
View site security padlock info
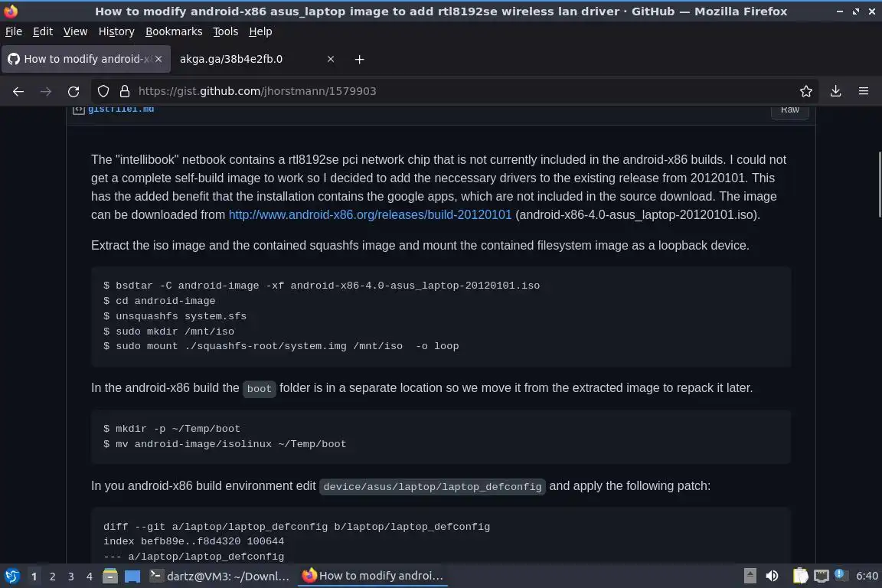(125, 91)
